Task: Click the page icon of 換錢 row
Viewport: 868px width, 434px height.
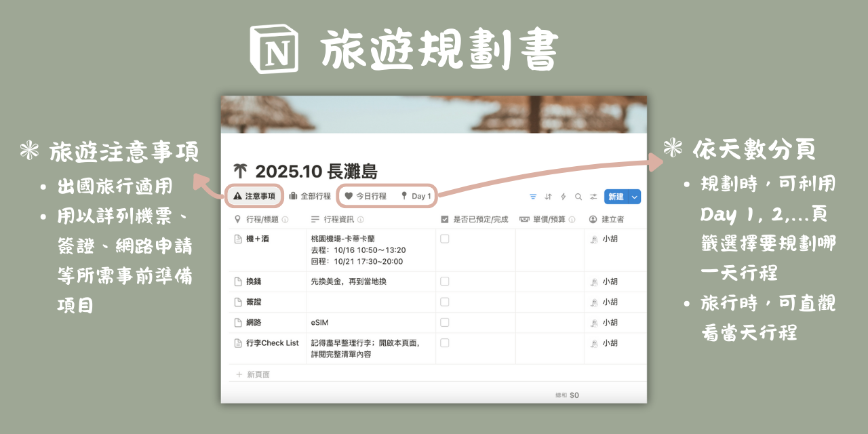Action: [238, 281]
